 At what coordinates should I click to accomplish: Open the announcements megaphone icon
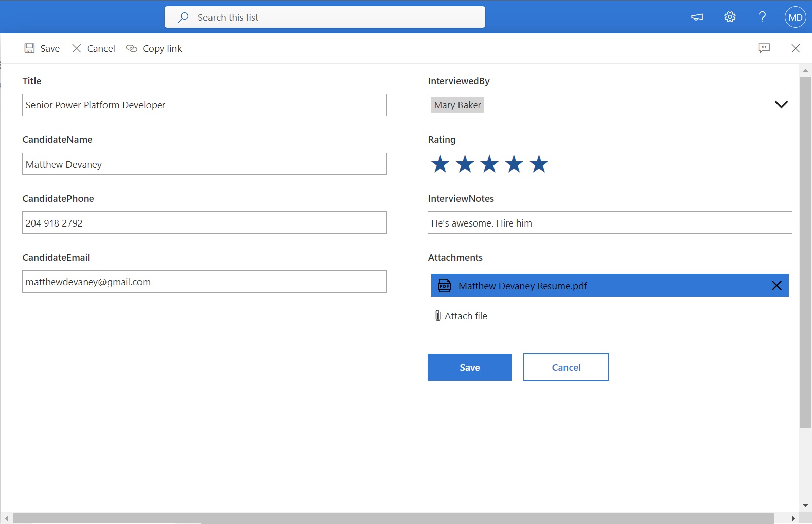[x=696, y=17]
